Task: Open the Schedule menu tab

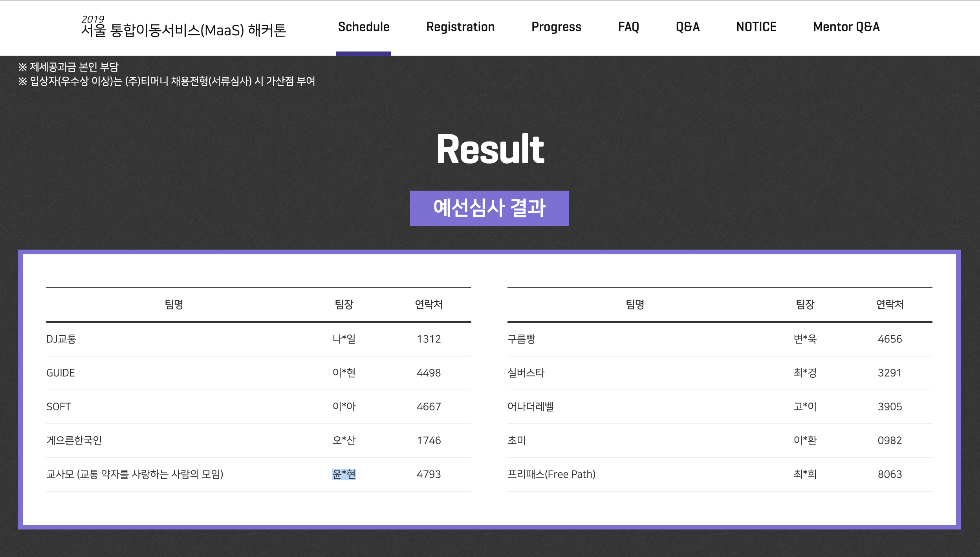Action: 364,27
